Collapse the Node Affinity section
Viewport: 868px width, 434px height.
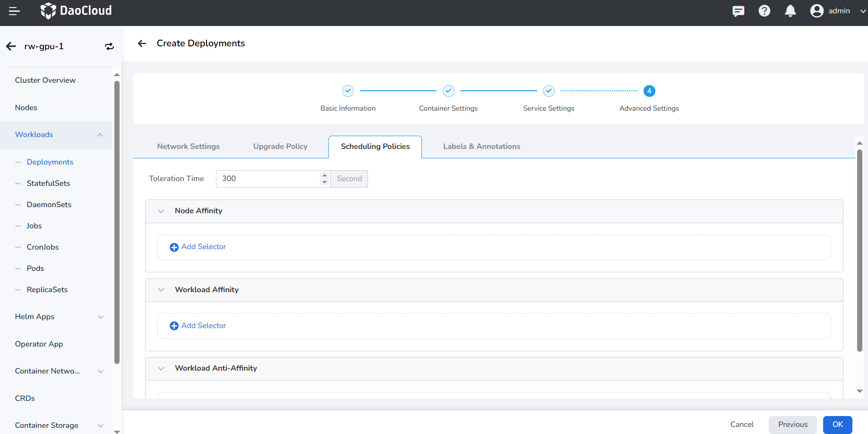(x=161, y=211)
